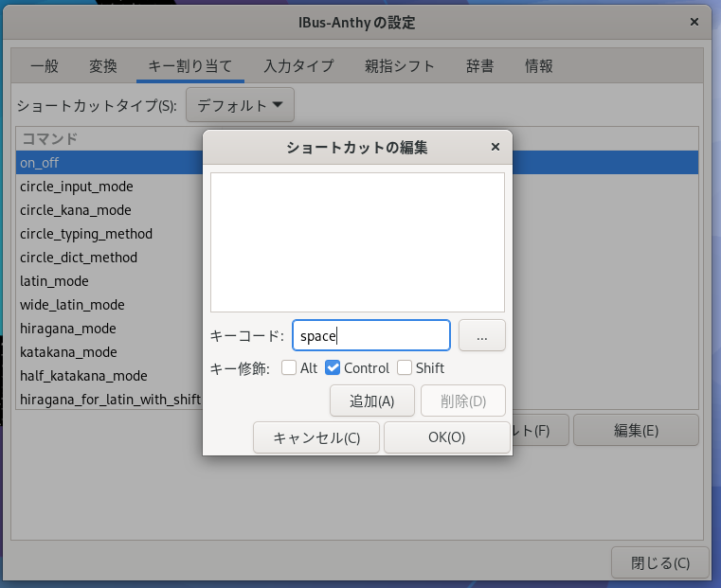
Task: Select the half_katakana_mode row
Action: [x=110, y=376]
